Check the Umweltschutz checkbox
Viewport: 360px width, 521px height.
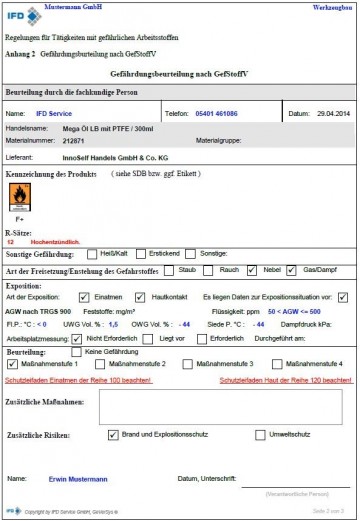click(260, 435)
